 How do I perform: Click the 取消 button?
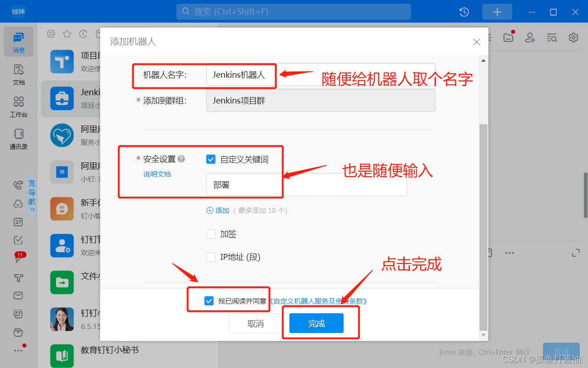(x=255, y=323)
